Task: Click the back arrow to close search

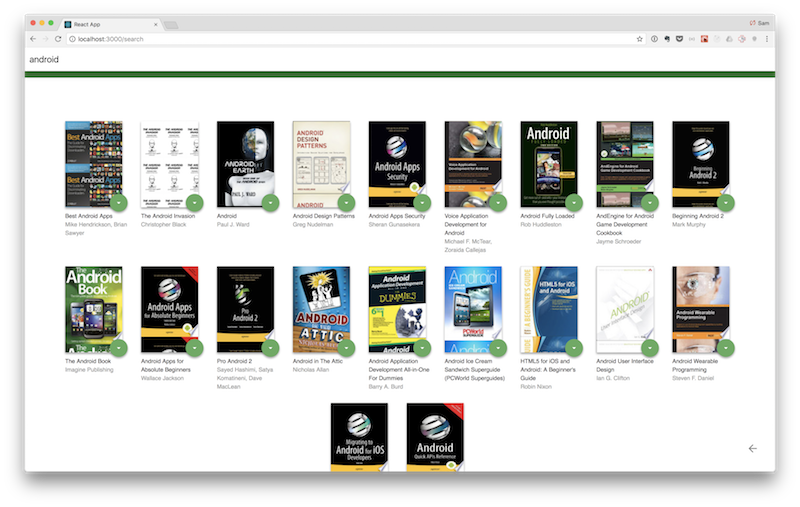Action: point(753,448)
